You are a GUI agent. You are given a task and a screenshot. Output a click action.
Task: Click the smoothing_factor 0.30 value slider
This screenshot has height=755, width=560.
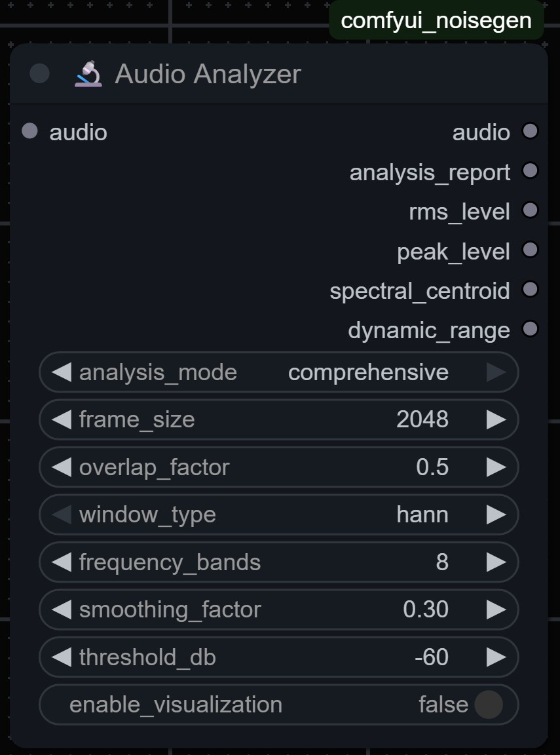coord(278,610)
